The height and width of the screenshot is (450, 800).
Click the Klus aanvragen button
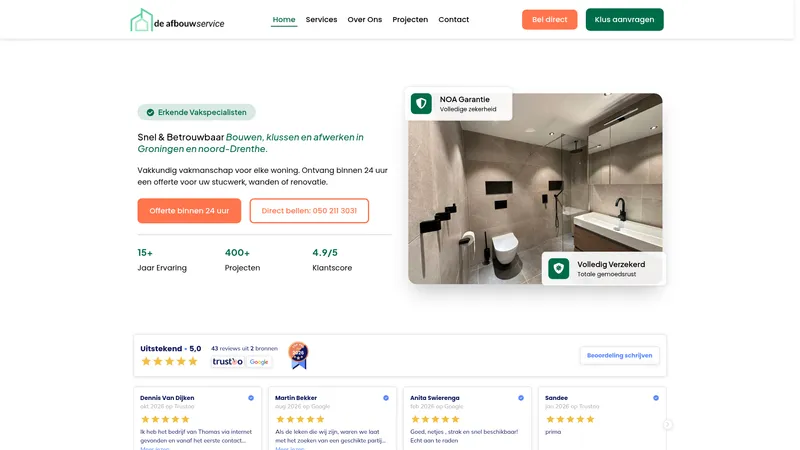pyautogui.click(x=624, y=19)
